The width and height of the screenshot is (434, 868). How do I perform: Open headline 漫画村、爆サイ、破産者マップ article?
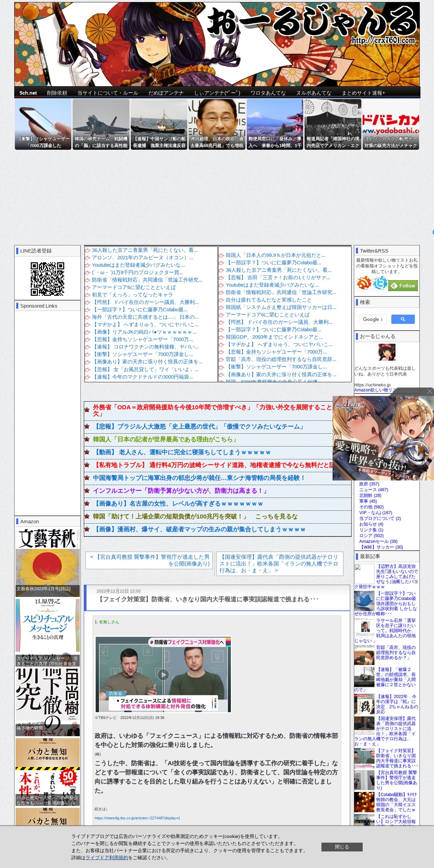click(x=199, y=529)
